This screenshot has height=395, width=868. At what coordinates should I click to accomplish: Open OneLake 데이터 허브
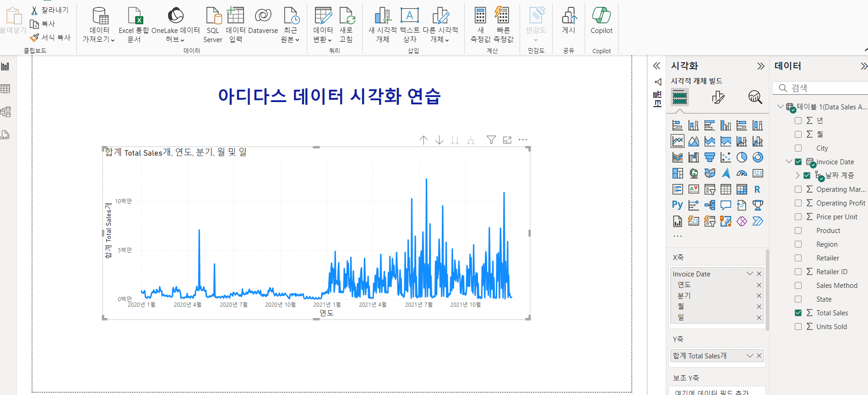[175, 25]
